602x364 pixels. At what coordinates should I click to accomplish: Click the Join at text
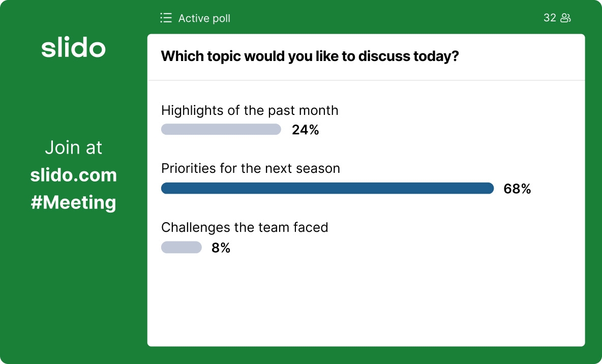(x=74, y=148)
